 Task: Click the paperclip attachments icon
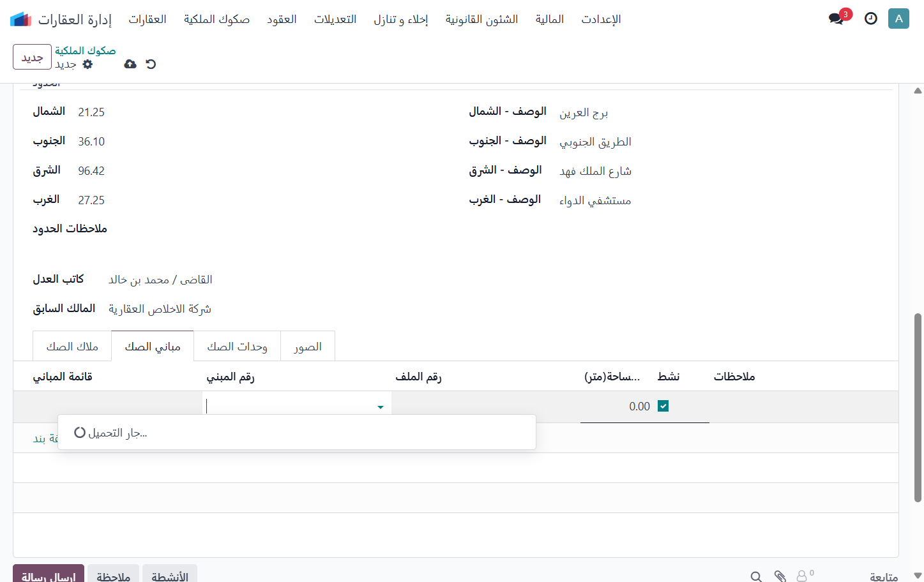(780, 576)
